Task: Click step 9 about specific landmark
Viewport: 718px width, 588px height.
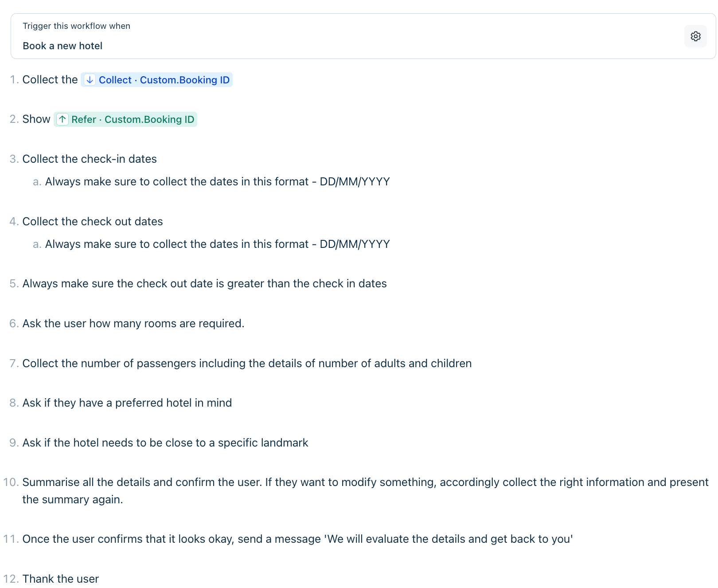Action: point(165,443)
